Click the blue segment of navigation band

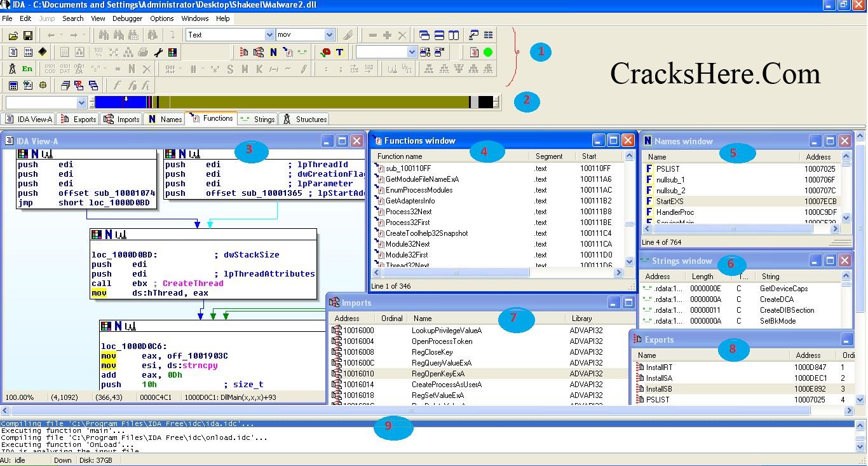(x=119, y=102)
